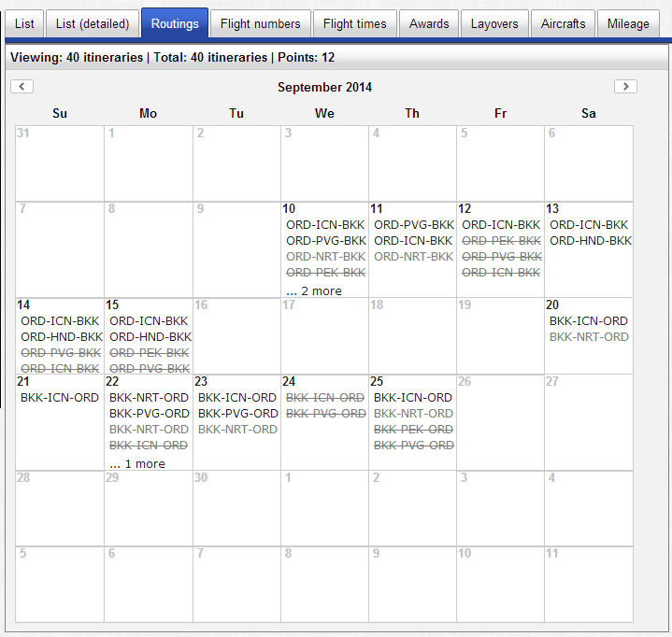The width and height of the screenshot is (672, 637).
Task: Select ORD-HND-BKK on September 14
Action: coord(62,337)
